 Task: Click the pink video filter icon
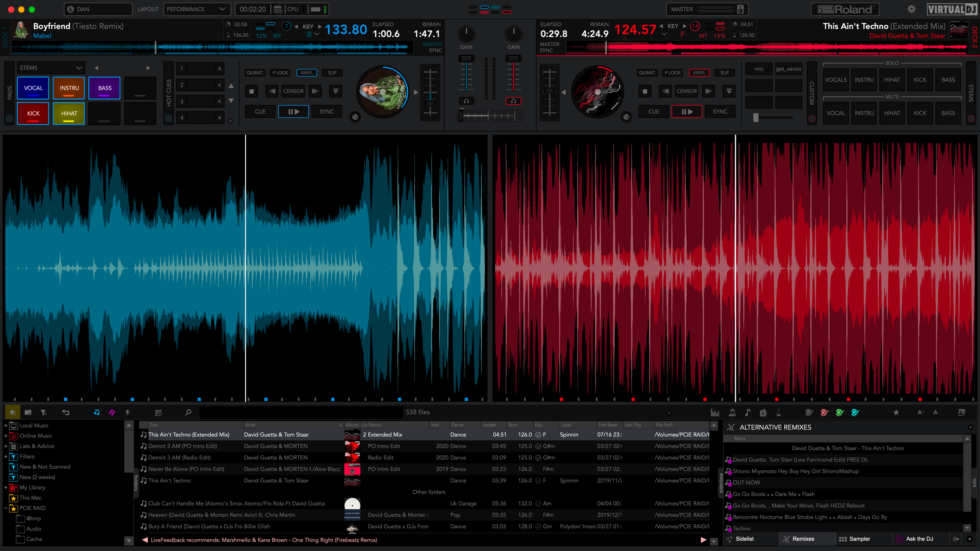coord(112,412)
